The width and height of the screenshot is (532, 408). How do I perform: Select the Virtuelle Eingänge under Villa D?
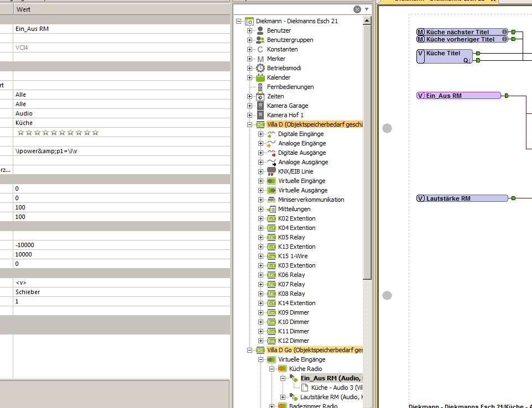(301, 181)
